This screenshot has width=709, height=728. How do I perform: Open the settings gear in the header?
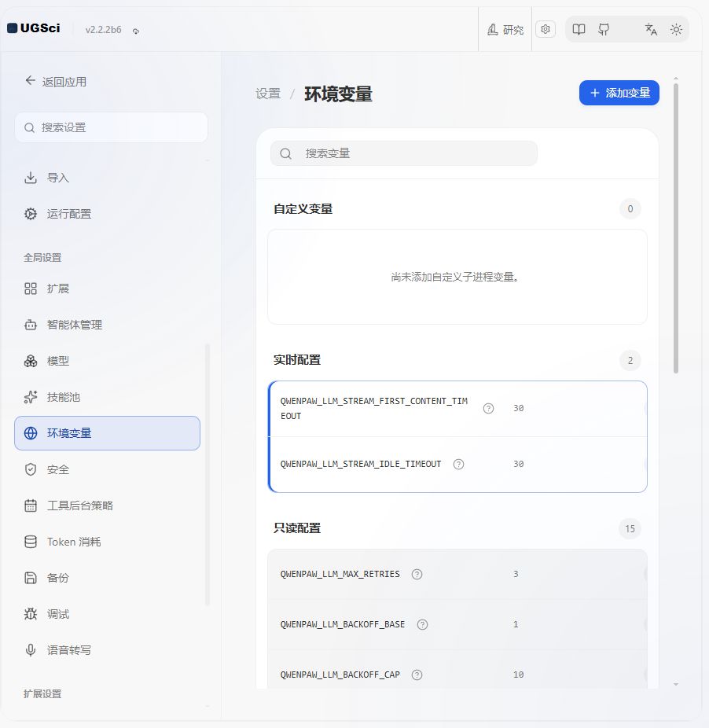click(546, 29)
